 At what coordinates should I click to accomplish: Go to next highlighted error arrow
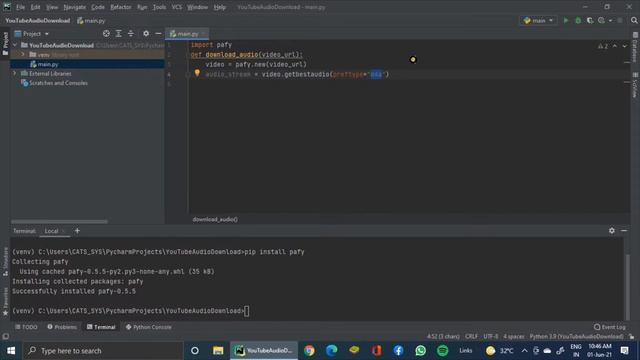[x=624, y=46]
